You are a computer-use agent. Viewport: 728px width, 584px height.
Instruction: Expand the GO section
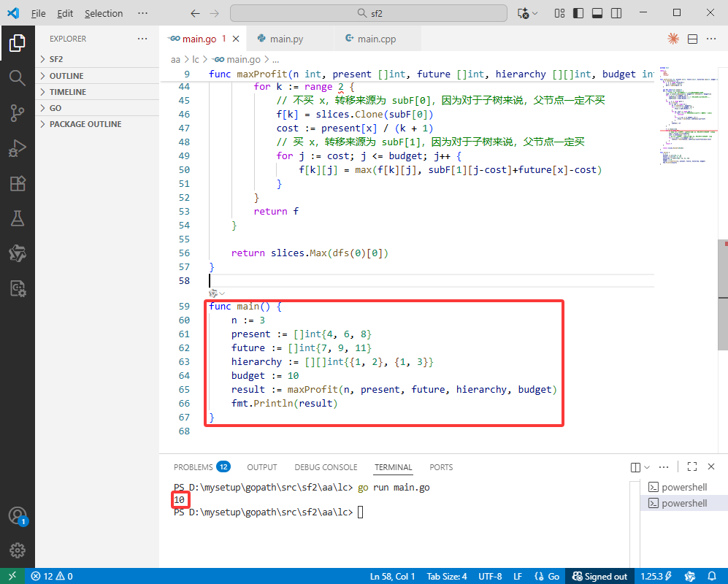97,108
